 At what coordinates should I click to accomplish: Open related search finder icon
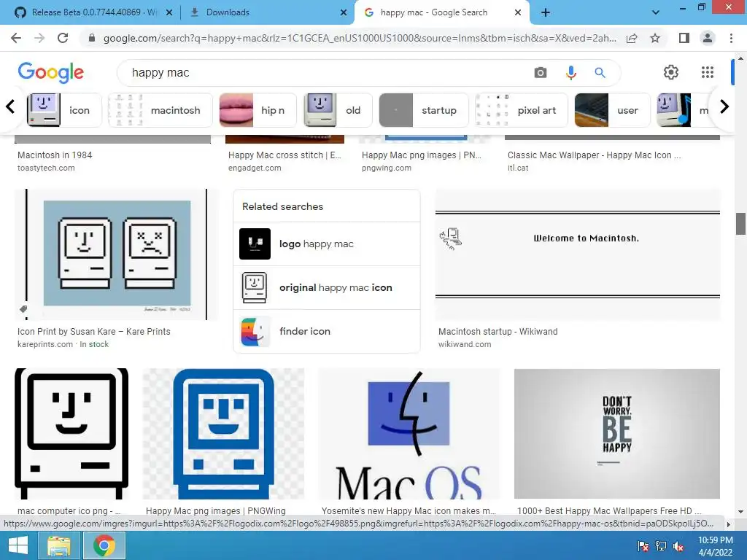pos(326,332)
